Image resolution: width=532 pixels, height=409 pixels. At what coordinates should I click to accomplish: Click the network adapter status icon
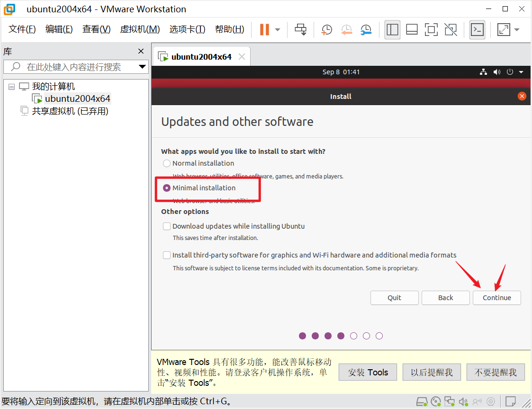click(x=450, y=402)
